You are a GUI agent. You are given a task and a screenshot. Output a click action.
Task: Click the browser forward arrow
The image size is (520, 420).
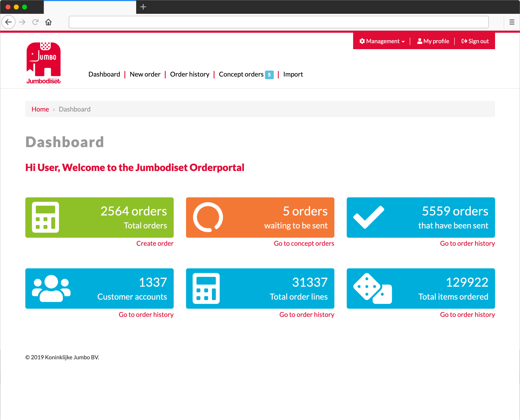(22, 22)
